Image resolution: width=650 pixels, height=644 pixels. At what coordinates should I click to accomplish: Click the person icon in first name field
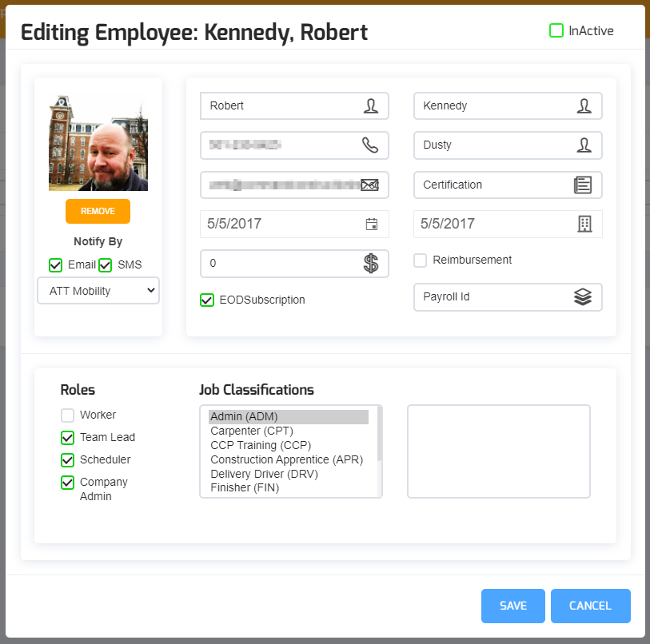coord(371,105)
